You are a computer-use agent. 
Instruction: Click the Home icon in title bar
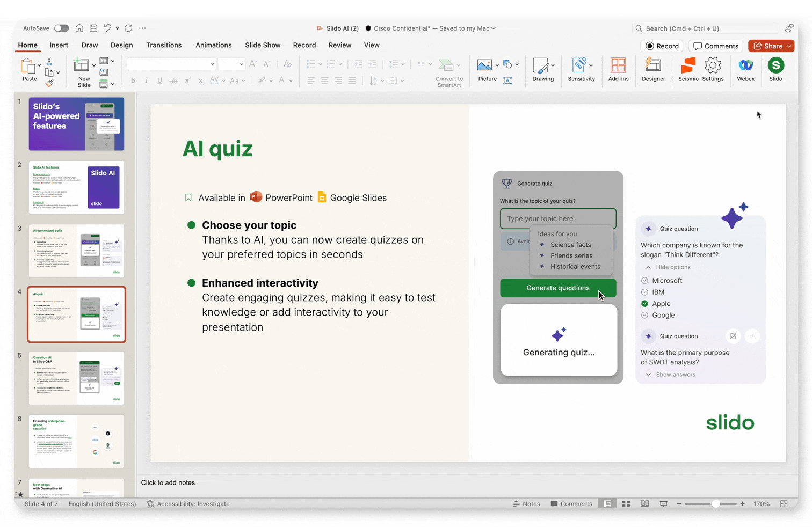(x=79, y=28)
